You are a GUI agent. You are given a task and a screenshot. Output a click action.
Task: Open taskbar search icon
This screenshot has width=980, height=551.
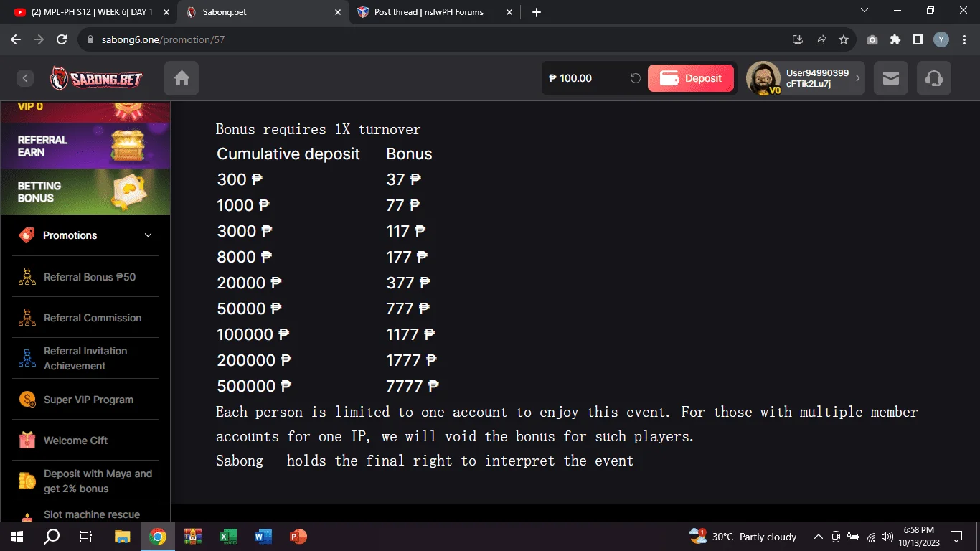(52, 536)
